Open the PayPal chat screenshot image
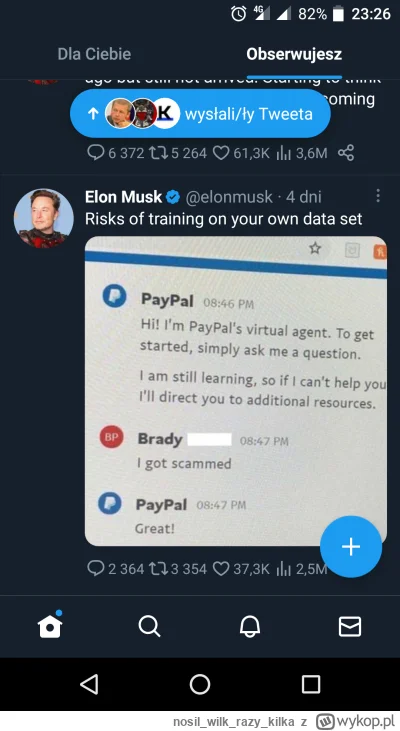The image size is (400, 731). point(235,391)
